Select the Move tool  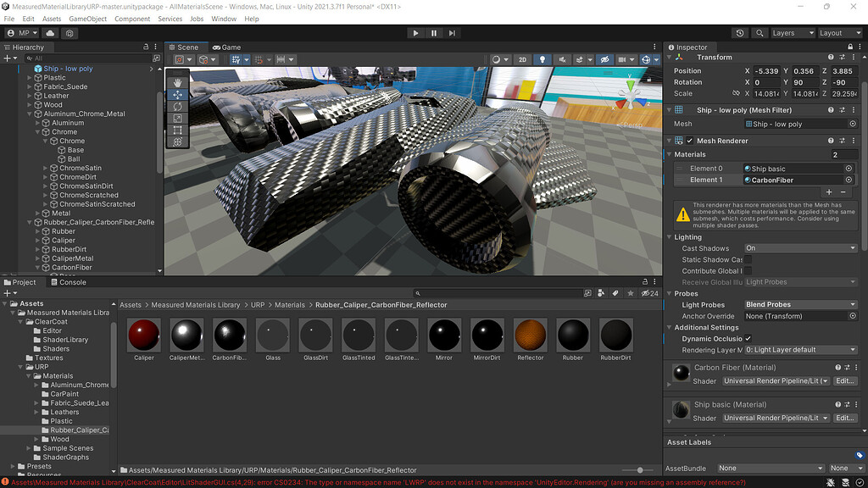tap(177, 94)
